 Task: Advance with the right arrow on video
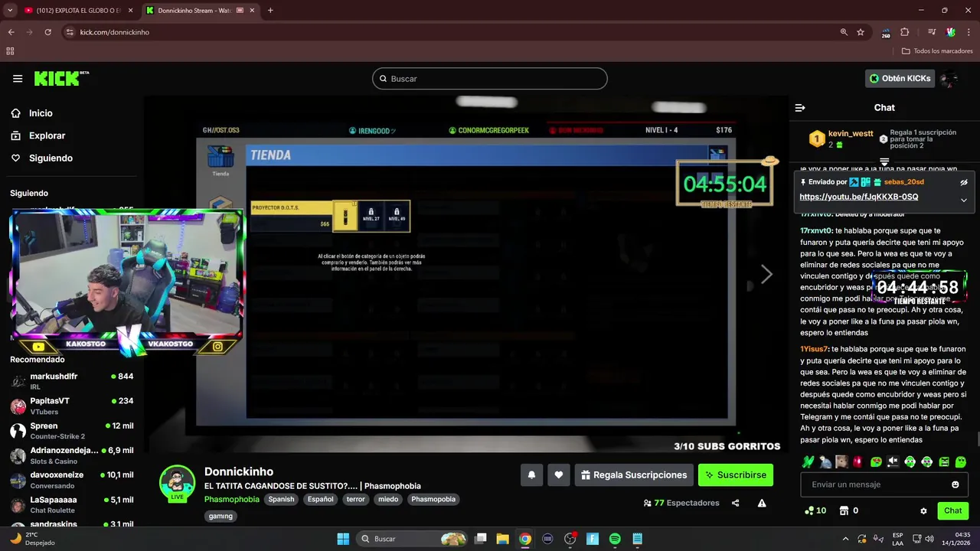766,274
